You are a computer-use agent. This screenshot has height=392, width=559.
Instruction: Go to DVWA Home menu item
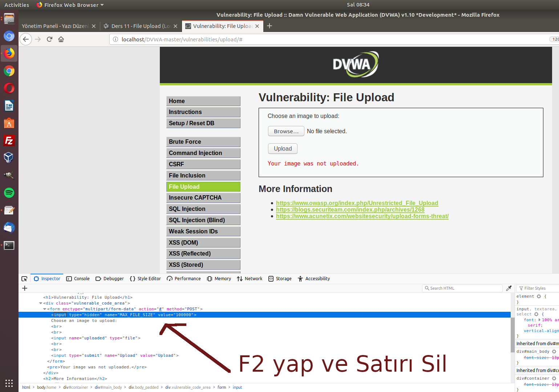coord(203,101)
